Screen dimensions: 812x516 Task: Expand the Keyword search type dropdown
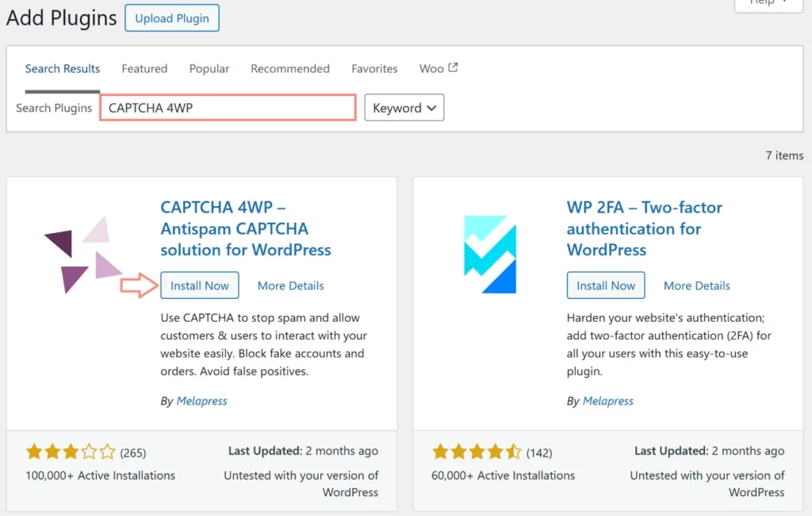pos(404,108)
